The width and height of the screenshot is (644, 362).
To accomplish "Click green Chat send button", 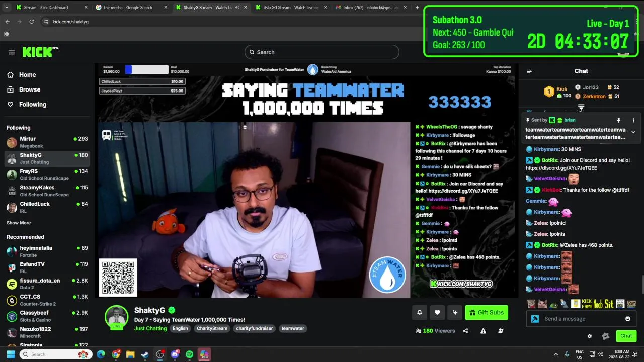I will pos(626,336).
